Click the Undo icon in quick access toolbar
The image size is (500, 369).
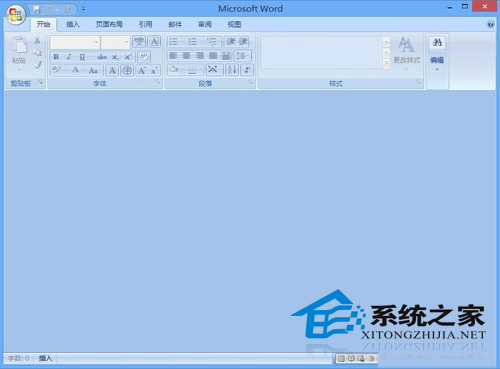click(50, 9)
